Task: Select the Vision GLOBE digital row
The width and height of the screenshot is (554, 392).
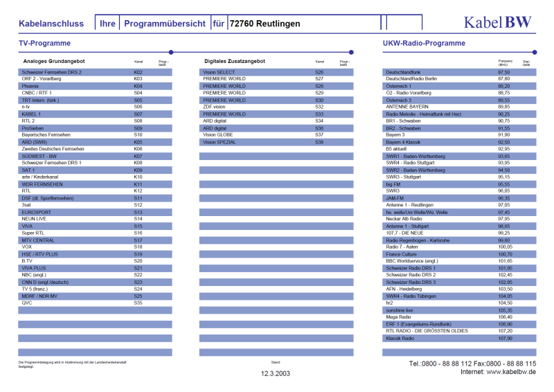Action: [x=276, y=135]
